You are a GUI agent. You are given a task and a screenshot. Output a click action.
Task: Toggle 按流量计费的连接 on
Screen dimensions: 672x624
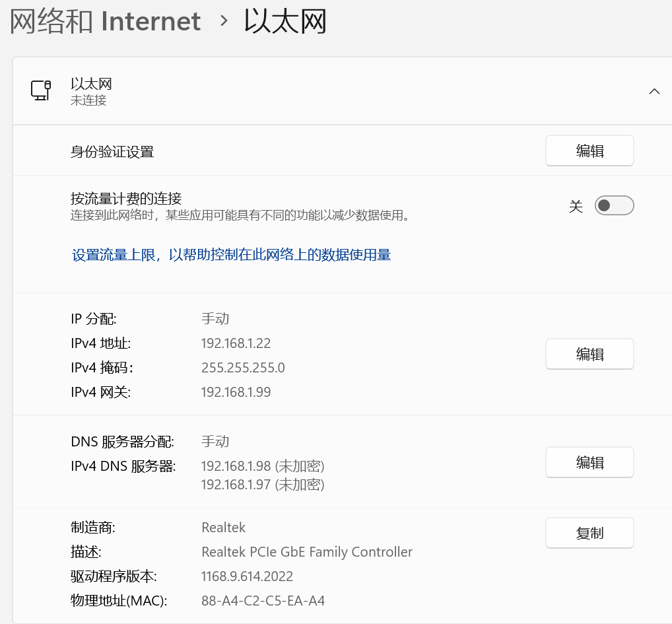pyautogui.click(x=613, y=205)
